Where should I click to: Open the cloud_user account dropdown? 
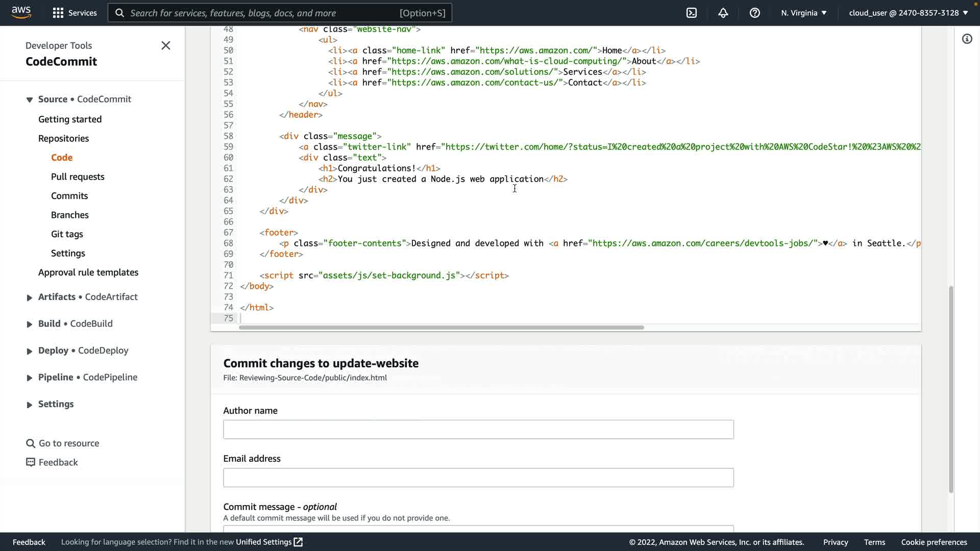tap(908, 13)
